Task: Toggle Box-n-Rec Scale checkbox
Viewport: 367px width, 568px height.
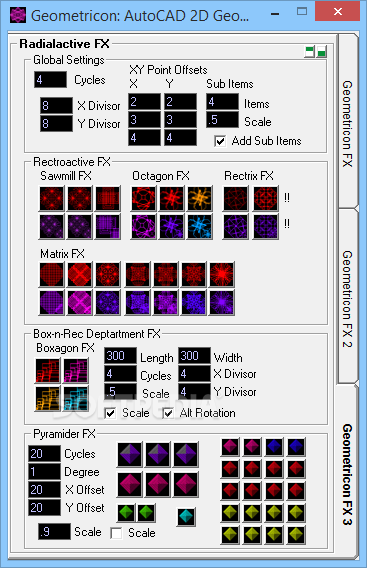Action: coord(110,413)
